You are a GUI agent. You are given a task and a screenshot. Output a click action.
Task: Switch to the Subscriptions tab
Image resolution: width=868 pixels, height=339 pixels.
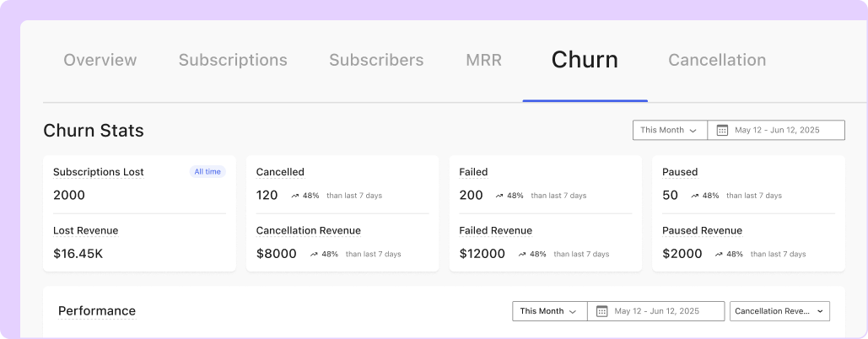[233, 60]
